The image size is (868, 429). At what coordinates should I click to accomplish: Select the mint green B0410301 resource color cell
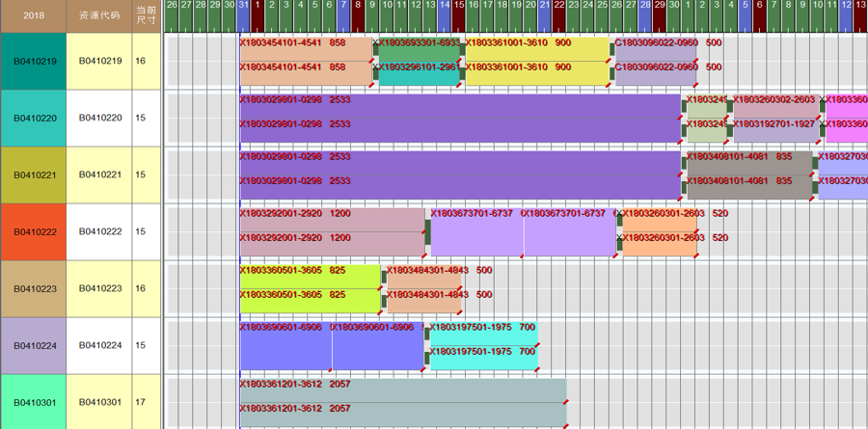tap(33, 402)
